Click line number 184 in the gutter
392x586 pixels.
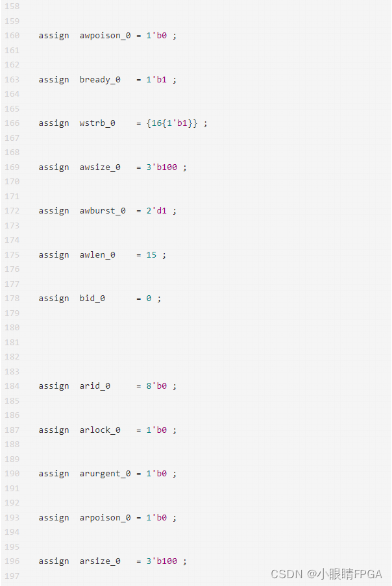coord(12,386)
